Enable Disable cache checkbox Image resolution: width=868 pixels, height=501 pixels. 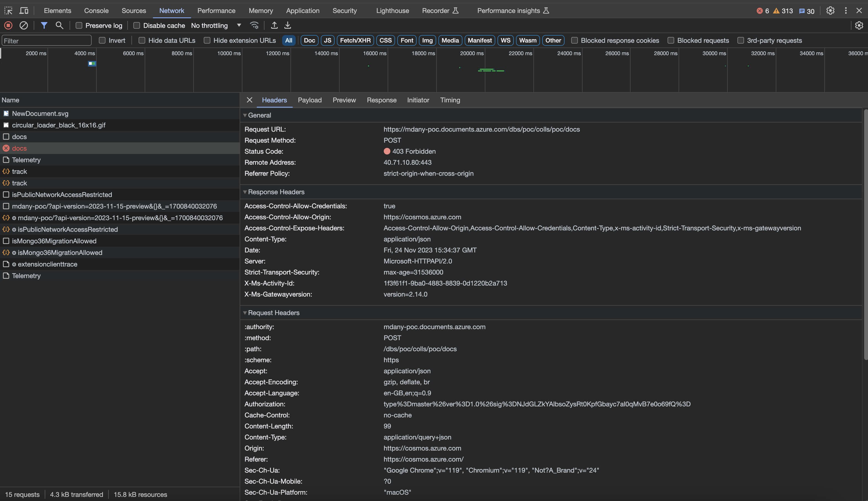[x=137, y=25]
